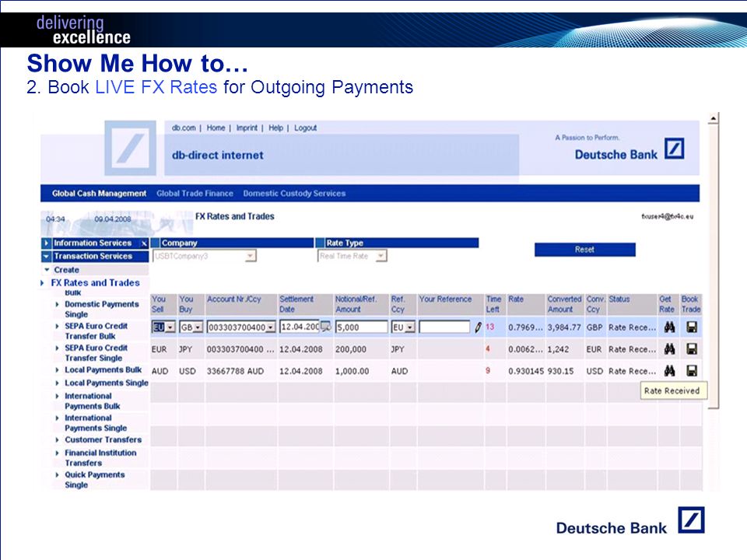Open the Company dropdown
The image size is (747, 560).
click(x=250, y=256)
